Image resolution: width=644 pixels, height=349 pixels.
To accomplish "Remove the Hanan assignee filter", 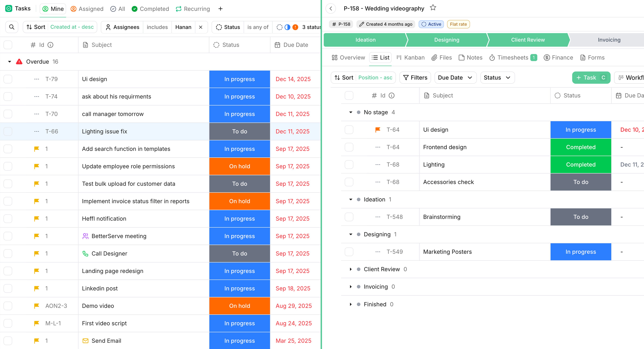I will coord(201,27).
